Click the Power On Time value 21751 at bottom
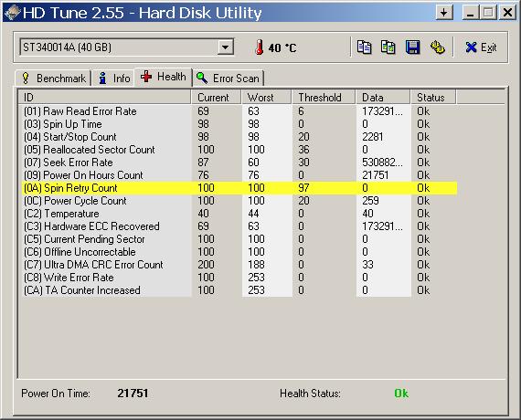This screenshot has height=420, width=521. (x=133, y=394)
